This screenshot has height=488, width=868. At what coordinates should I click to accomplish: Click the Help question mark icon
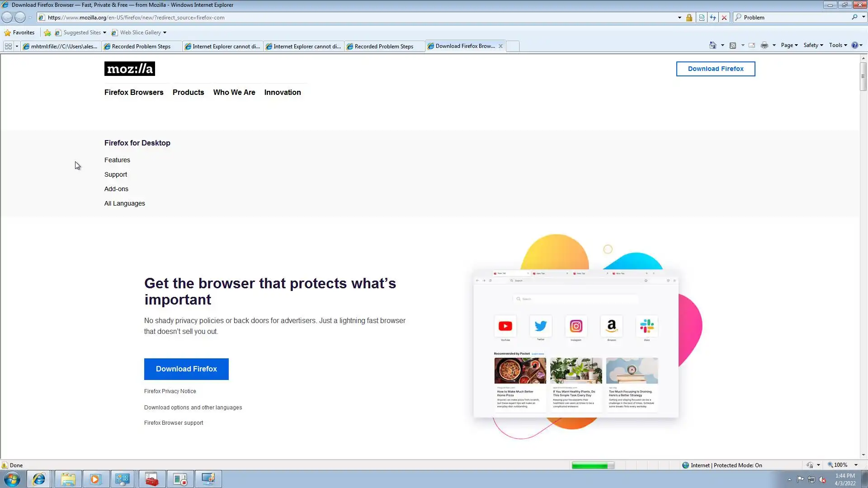click(x=854, y=45)
